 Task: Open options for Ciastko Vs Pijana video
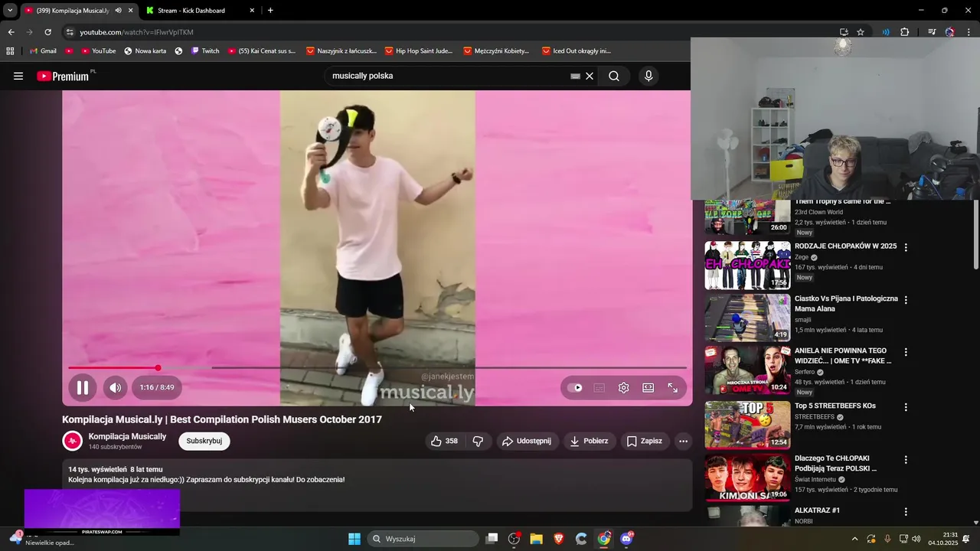(x=906, y=300)
